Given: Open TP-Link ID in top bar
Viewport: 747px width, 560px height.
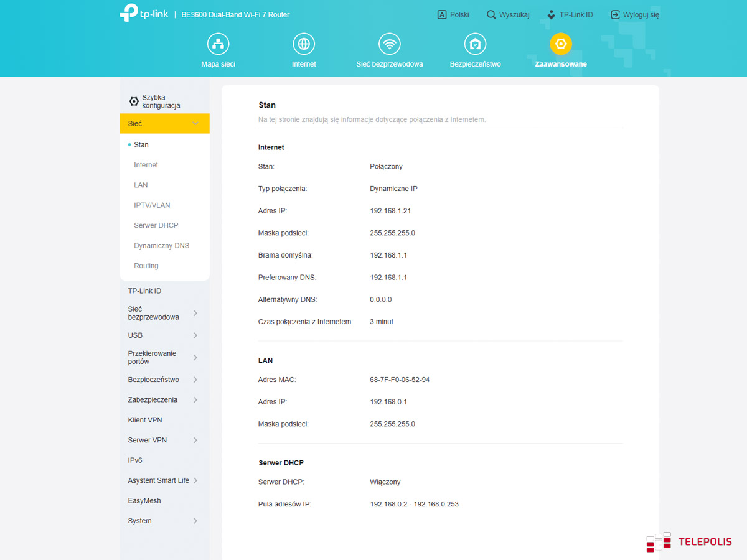Looking at the screenshot, I should tap(569, 14).
